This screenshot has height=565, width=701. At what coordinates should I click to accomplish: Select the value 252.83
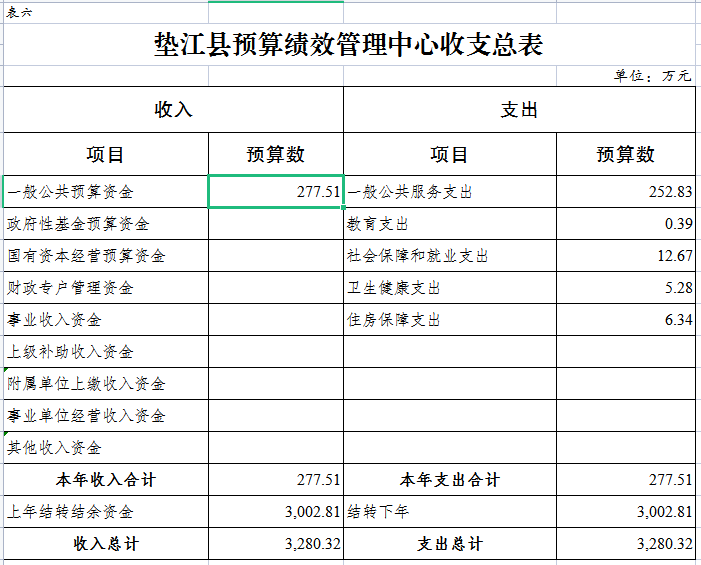pyautogui.click(x=626, y=192)
